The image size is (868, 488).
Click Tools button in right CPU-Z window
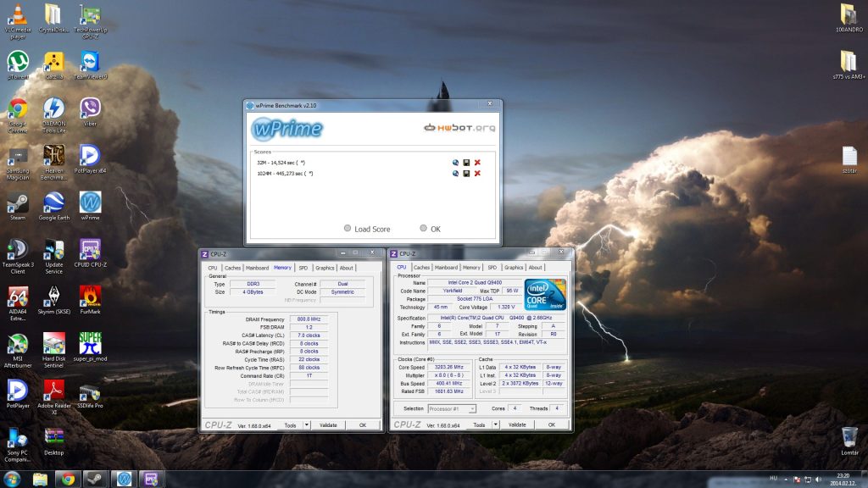tap(479, 425)
